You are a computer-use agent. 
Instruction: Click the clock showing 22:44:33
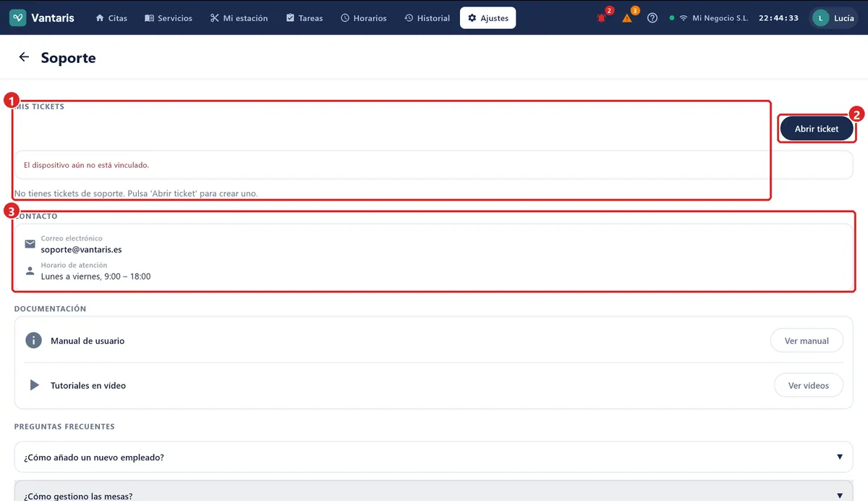[x=779, y=18]
